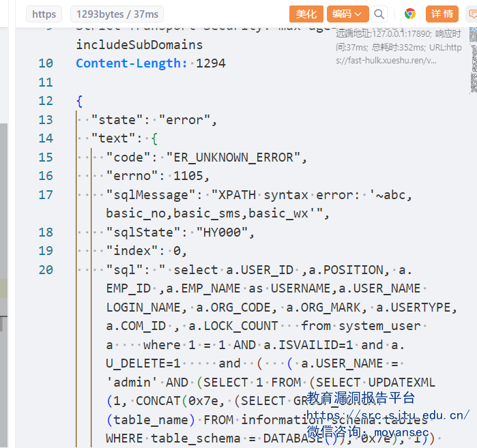Click the opening brace on line 12

79,101
